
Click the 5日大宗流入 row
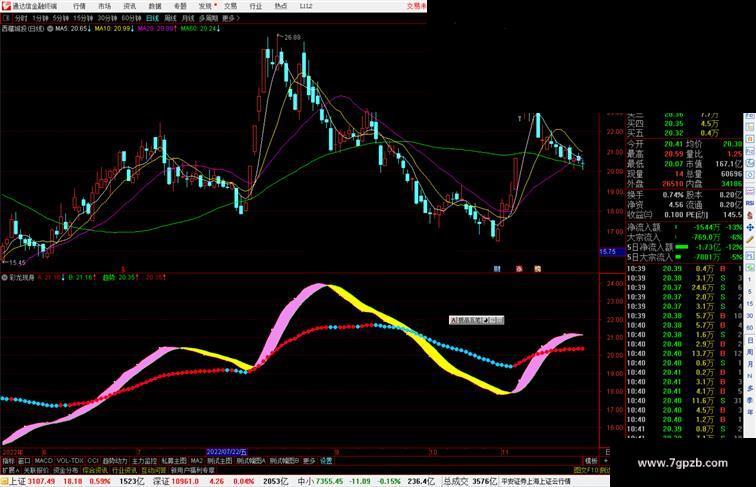tap(685, 257)
